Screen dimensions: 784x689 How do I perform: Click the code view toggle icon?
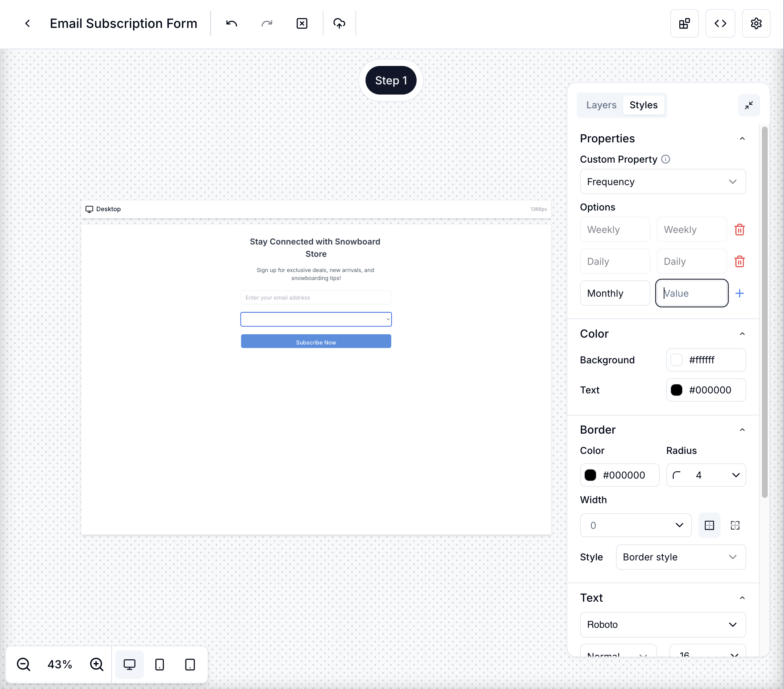tap(720, 23)
